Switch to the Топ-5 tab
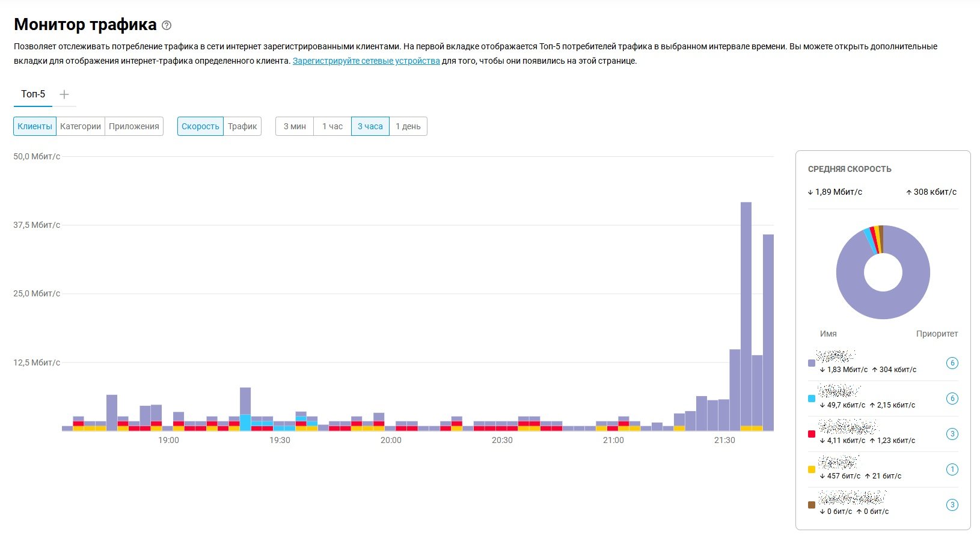 click(x=33, y=94)
